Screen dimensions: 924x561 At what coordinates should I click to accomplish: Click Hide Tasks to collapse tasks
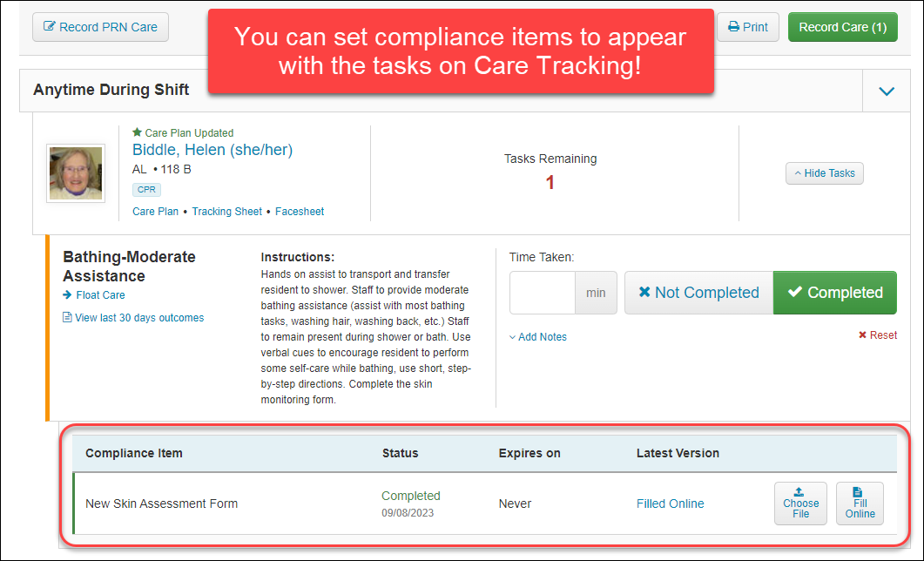[825, 173]
